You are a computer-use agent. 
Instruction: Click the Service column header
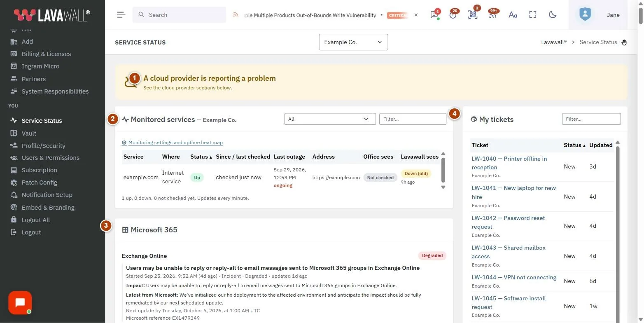point(133,157)
